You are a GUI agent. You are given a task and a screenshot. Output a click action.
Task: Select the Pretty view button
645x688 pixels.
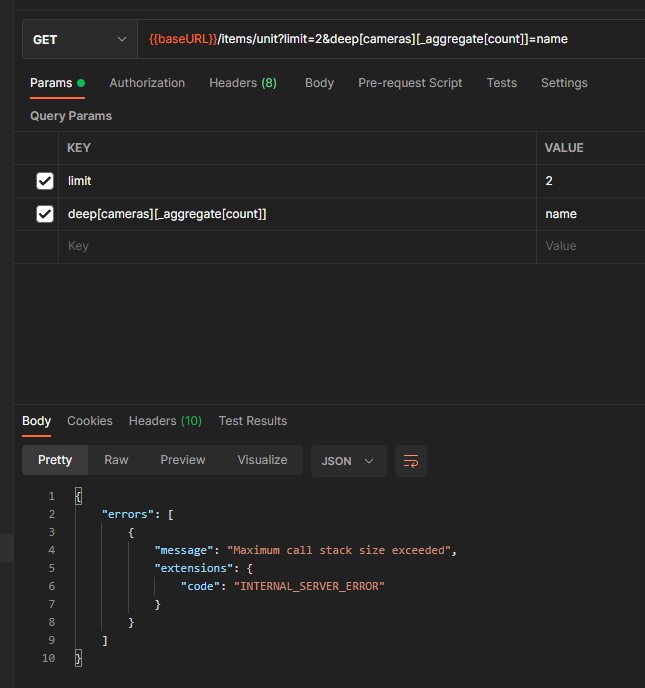pyautogui.click(x=55, y=460)
